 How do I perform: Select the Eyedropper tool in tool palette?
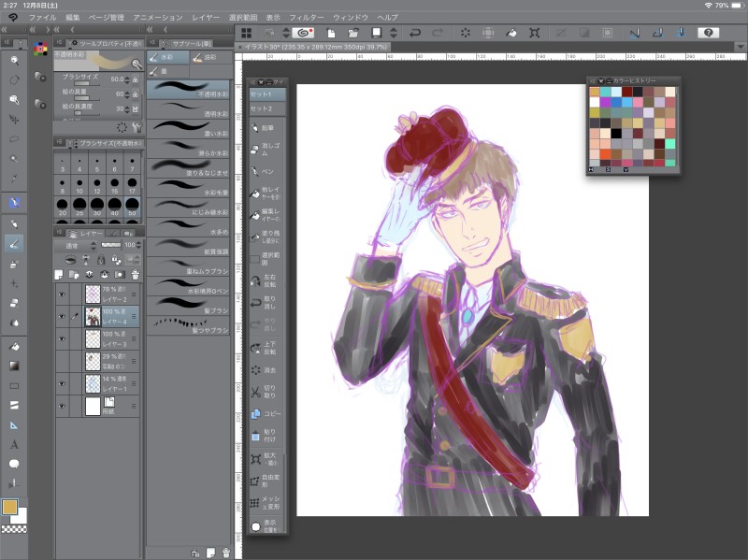[x=14, y=179]
